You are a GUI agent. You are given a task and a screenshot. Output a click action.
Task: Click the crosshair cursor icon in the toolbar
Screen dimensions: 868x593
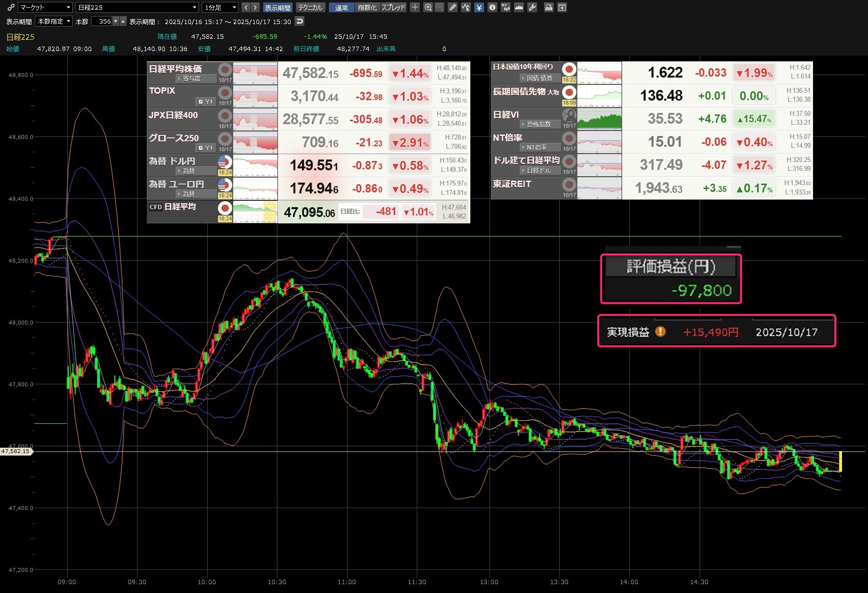click(x=415, y=7)
